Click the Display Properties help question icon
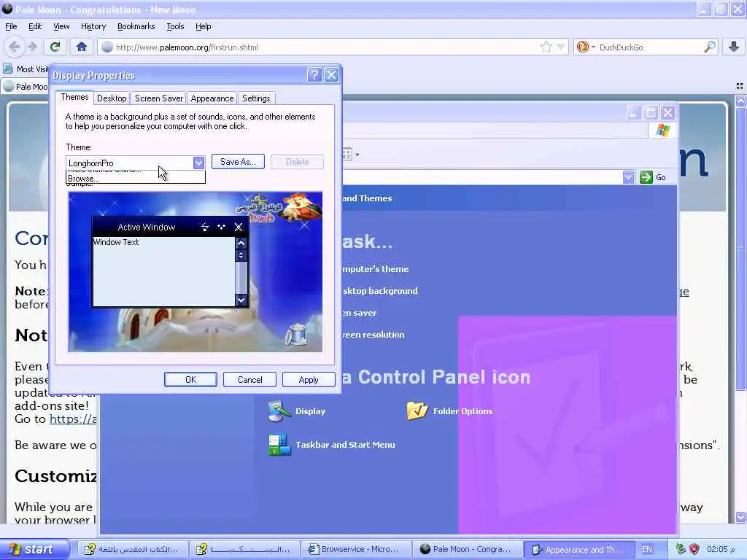 coord(314,75)
